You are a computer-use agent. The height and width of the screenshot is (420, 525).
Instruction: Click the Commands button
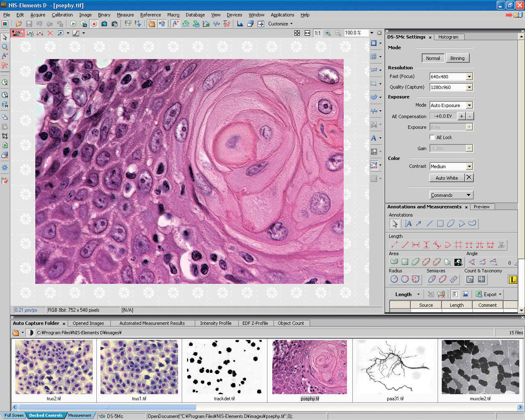click(451, 195)
